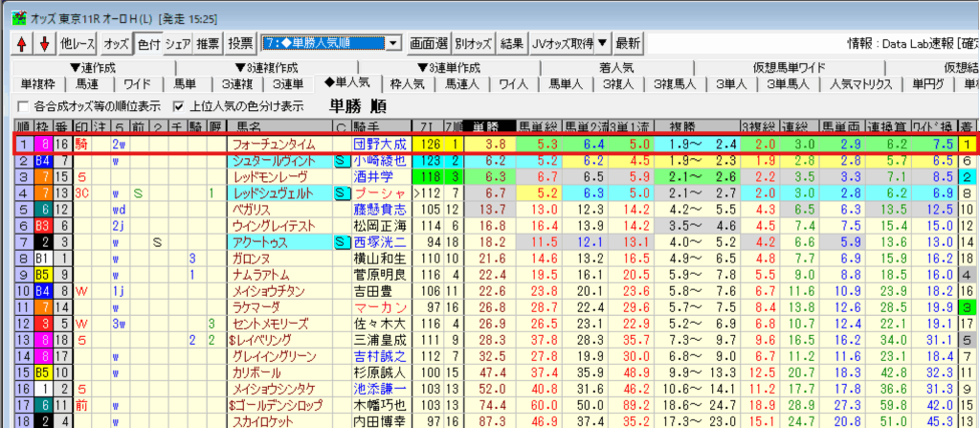The height and width of the screenshot is (428, 980).
Task: Click the green 126 ZI cell for フォーチュンタイム
Action: click(429, 145)
